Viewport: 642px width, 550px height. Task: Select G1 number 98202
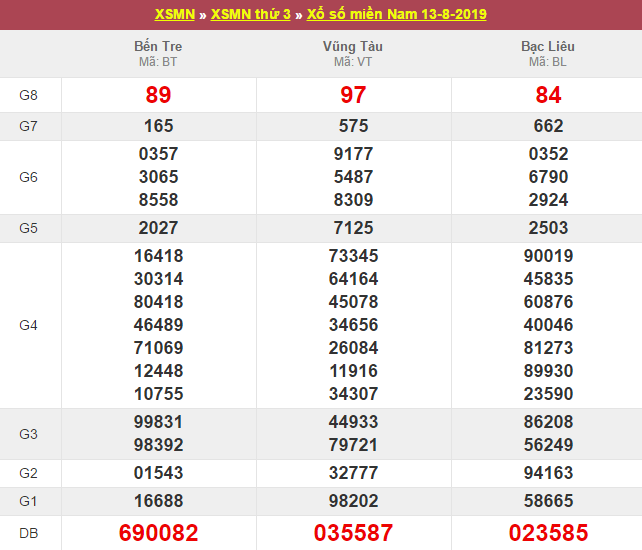coord(353,501)
